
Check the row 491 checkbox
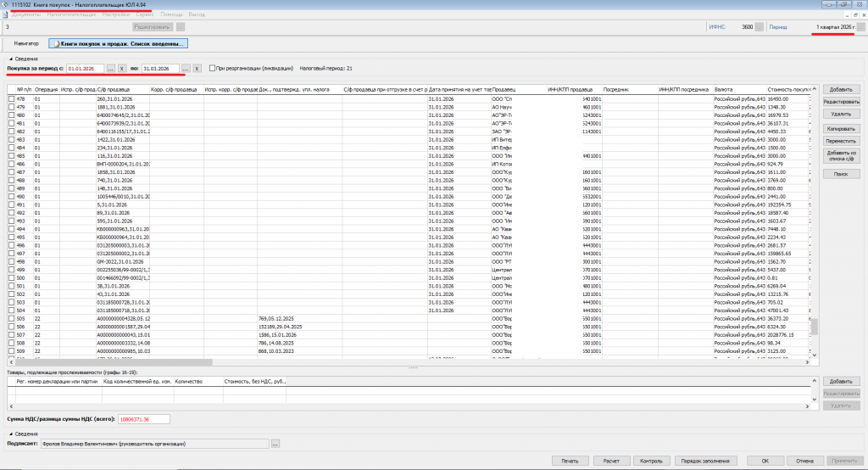pyautogui.click(x=12, y=204)
